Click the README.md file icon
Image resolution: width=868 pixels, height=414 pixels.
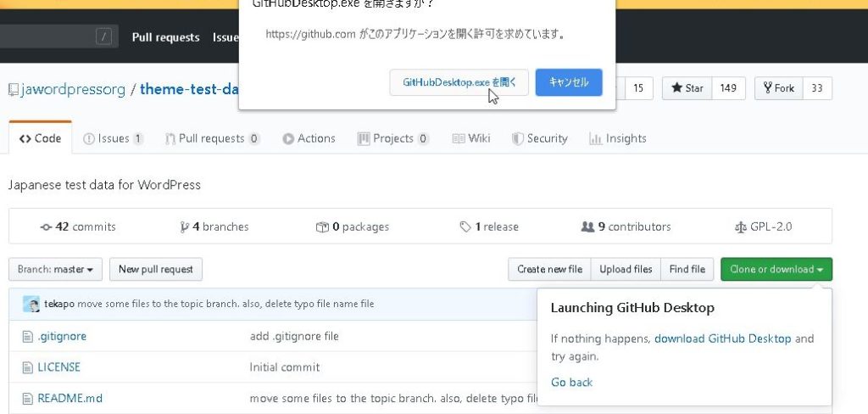point(27,398)
